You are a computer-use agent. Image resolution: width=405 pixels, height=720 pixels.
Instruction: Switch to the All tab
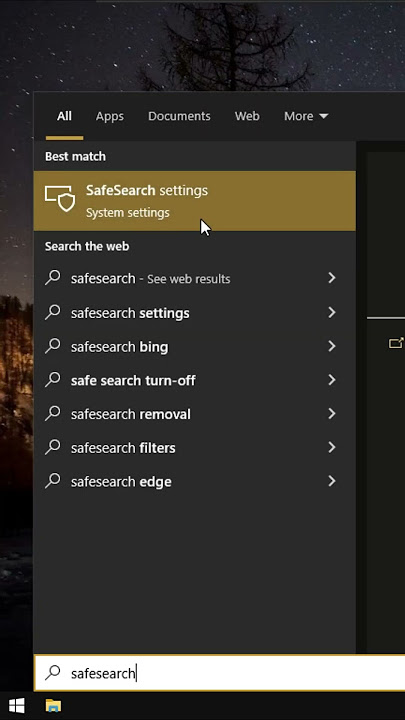64,116
